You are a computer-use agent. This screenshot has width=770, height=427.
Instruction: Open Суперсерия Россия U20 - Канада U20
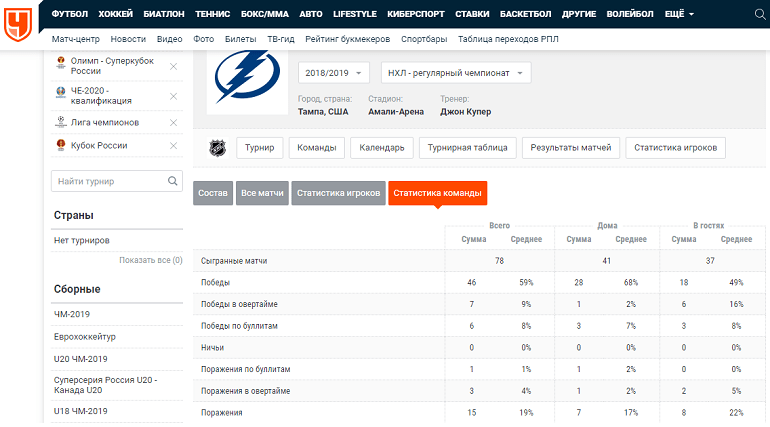pyautogui.click(x=106, y=385)
